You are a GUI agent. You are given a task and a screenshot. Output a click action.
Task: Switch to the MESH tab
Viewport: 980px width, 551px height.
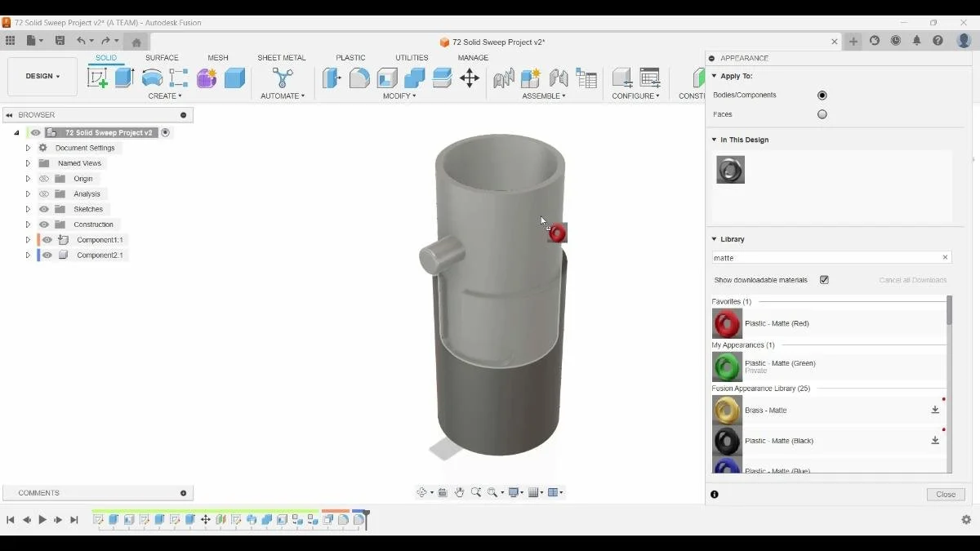218,58
